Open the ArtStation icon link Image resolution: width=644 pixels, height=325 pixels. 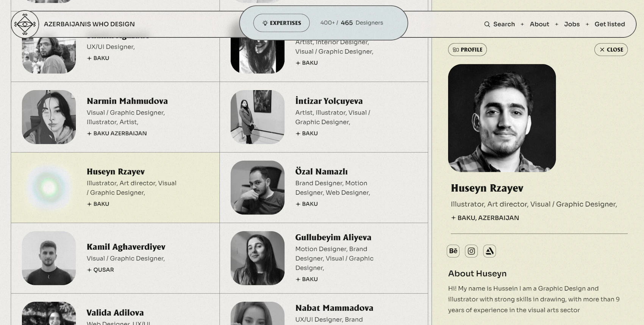[489, 251]
